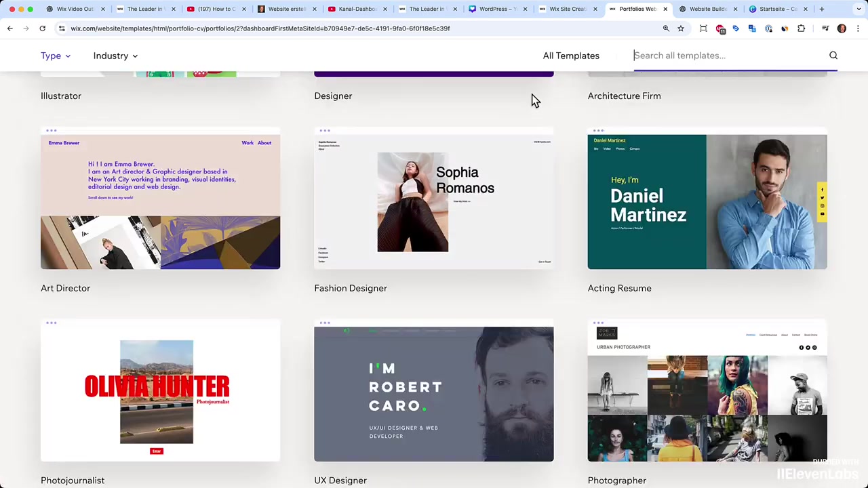This screenshot has height=488, width=868.
Task: Open site information icon in address bar
Action: click(x=62, y=28)
